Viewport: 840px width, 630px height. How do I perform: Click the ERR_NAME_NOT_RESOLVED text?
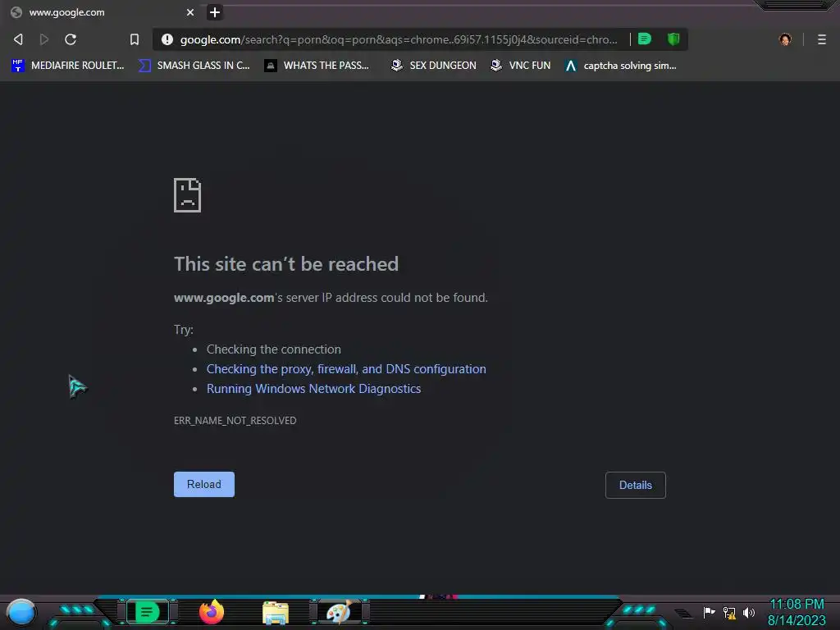click(x=235, y=420)
